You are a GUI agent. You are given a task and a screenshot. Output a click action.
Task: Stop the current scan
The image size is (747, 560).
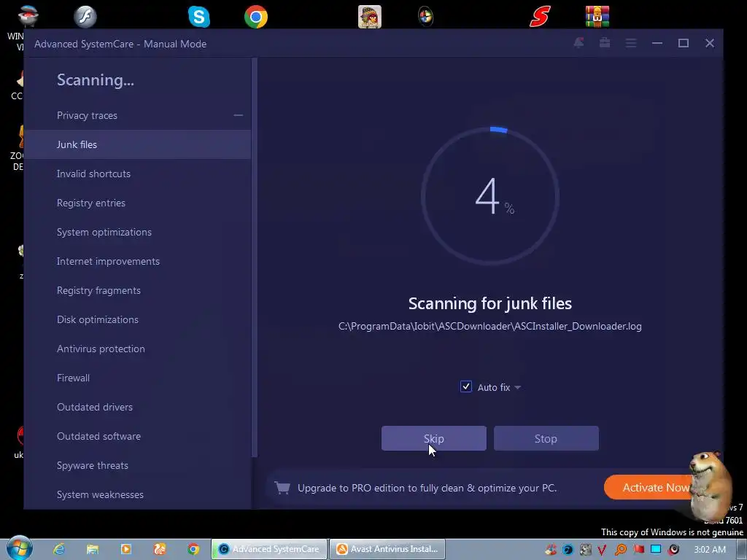click(x=546, y=438)
